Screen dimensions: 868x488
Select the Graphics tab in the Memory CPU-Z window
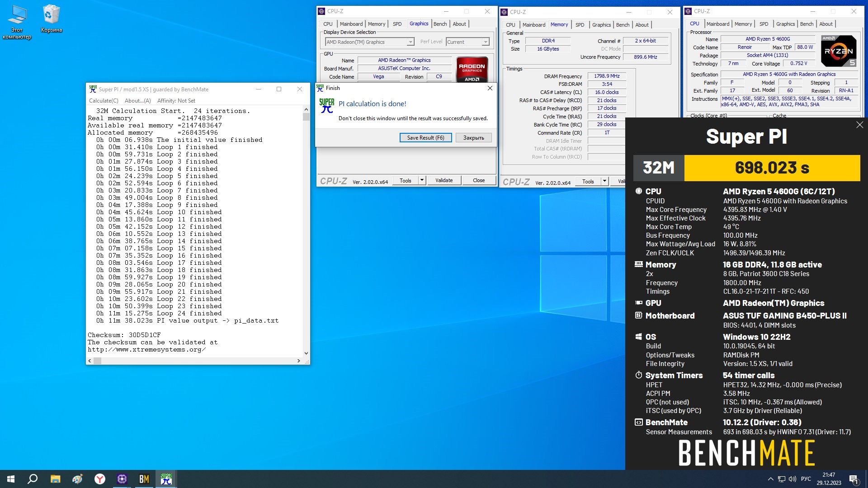tap(601, 25)
